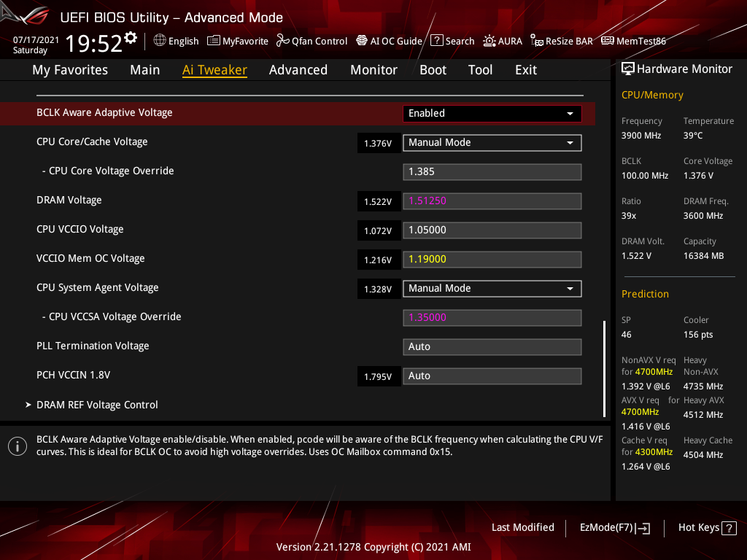Viewport: 747px width, 560px height.
Task: Click 1.328V System Agent readout
Action: [x=379, y=289]
